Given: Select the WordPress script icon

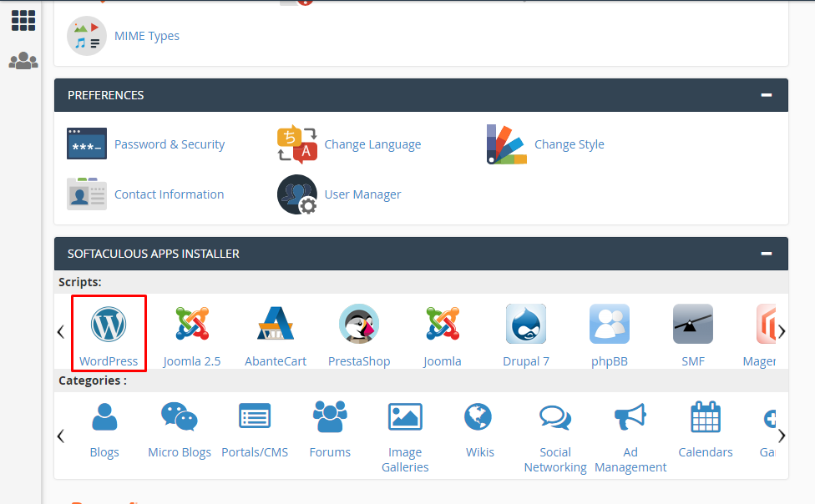Looking at the screenshot, I should pyautogui.click(x=109, y=325).
